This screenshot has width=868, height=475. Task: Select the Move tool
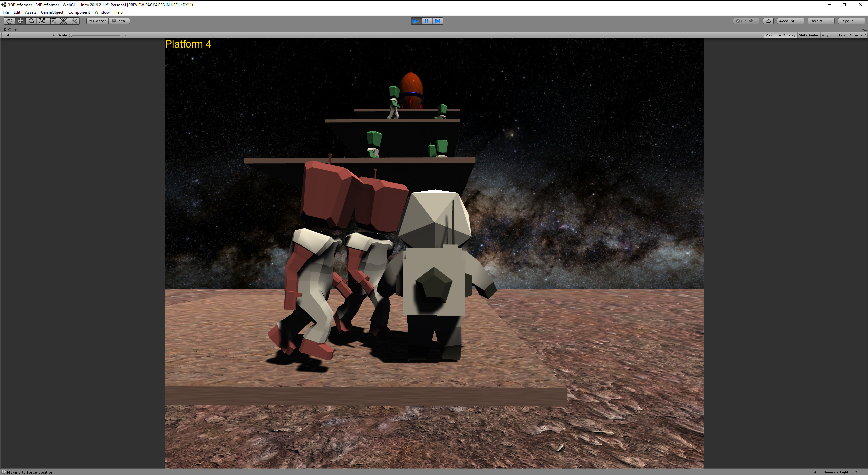tap(20, 21)
